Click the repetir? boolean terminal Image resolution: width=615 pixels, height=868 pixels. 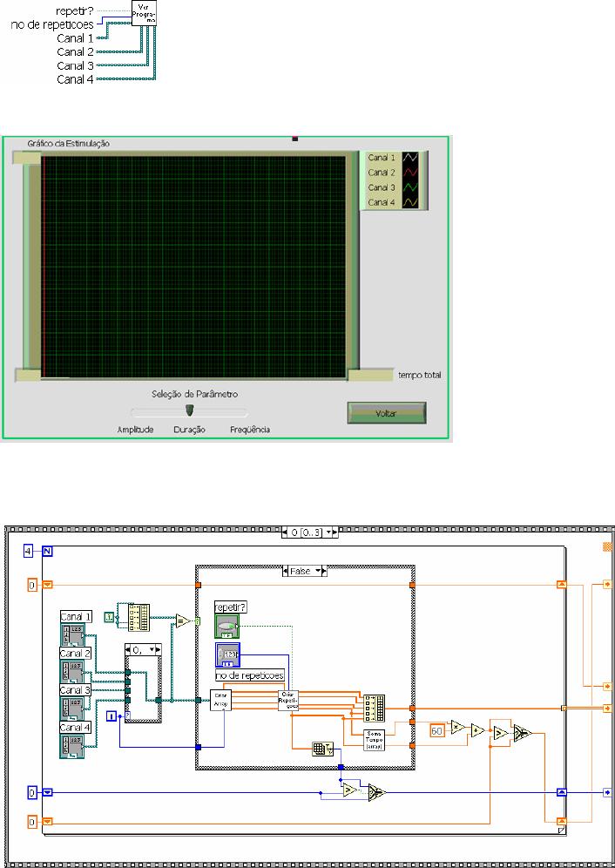point(227,626)
